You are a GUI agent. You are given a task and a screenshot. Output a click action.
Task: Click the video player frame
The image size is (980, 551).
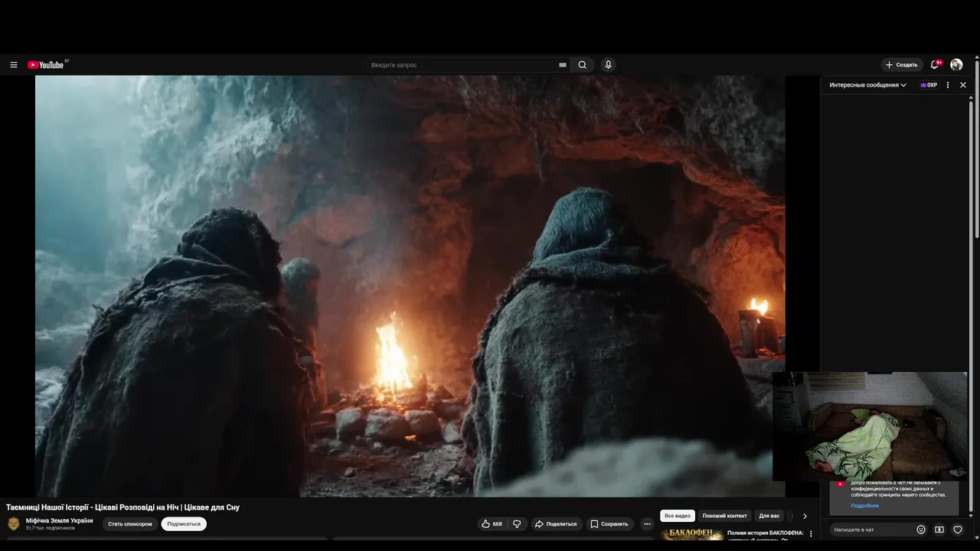pyautogui.click(x=410, y=285)
